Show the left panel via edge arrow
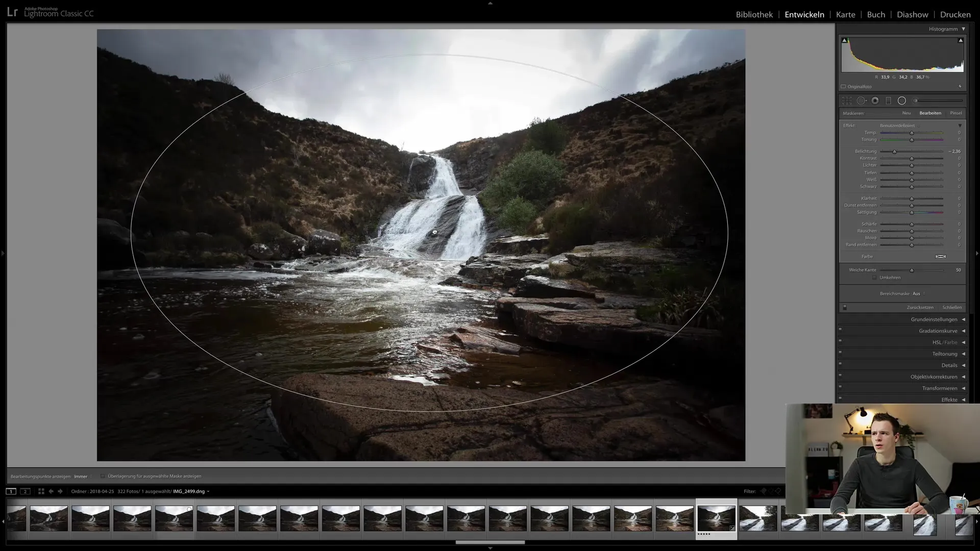The image size is (980, 551). pyautogui.click(x=3, y=253)
